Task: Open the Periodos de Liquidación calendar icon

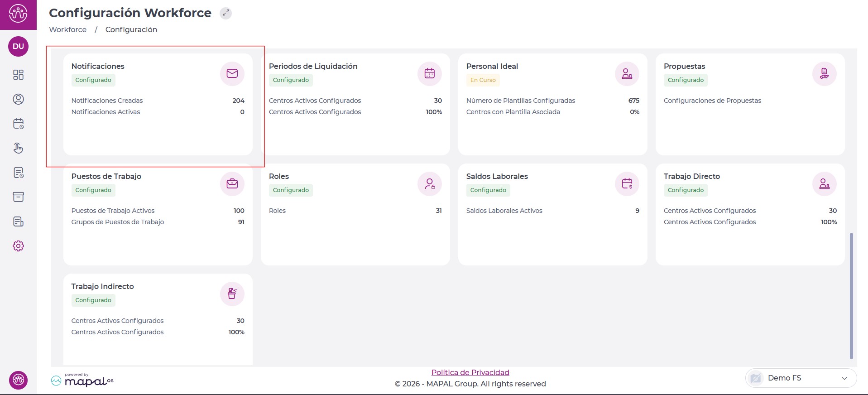Action: pyautogui.click(x=429, y=73)
